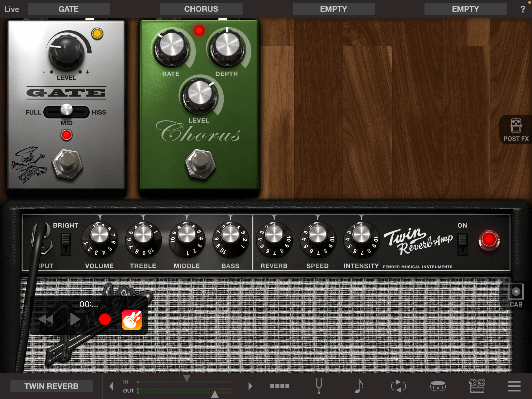532x399 pixels.
Task: Toggle the amp ON tremolo switch
Action: point(463,244)
